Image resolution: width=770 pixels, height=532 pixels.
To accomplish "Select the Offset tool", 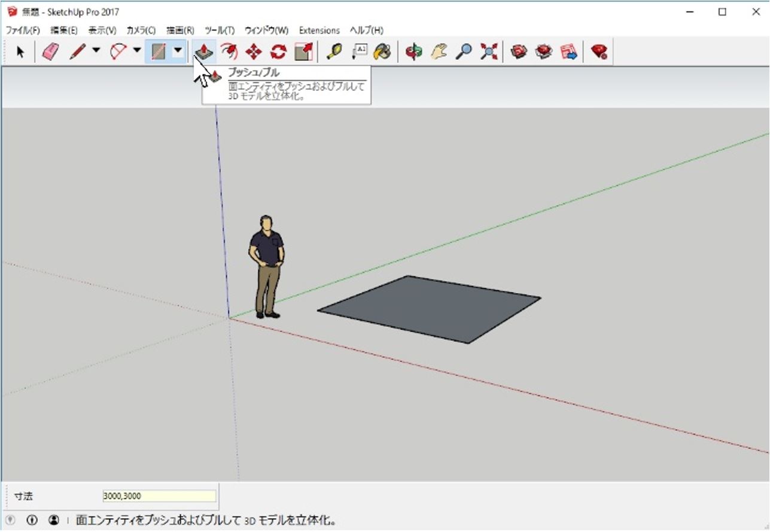I will [x=229, y=52].
